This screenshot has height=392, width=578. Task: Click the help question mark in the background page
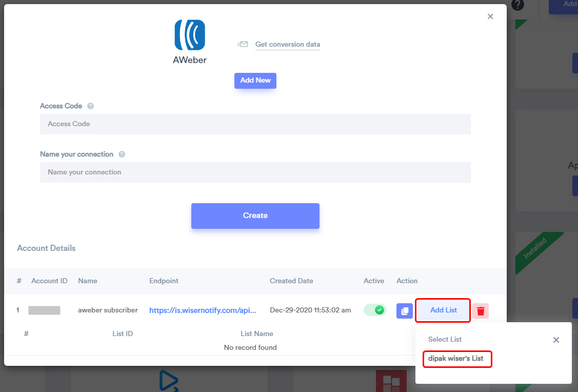(518, 5)
